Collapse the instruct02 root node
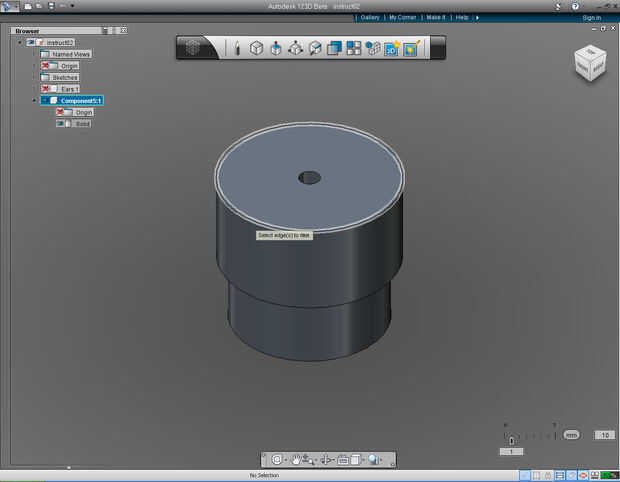The image size is (620, 482). pyautogui.click(x=20, y=42)
